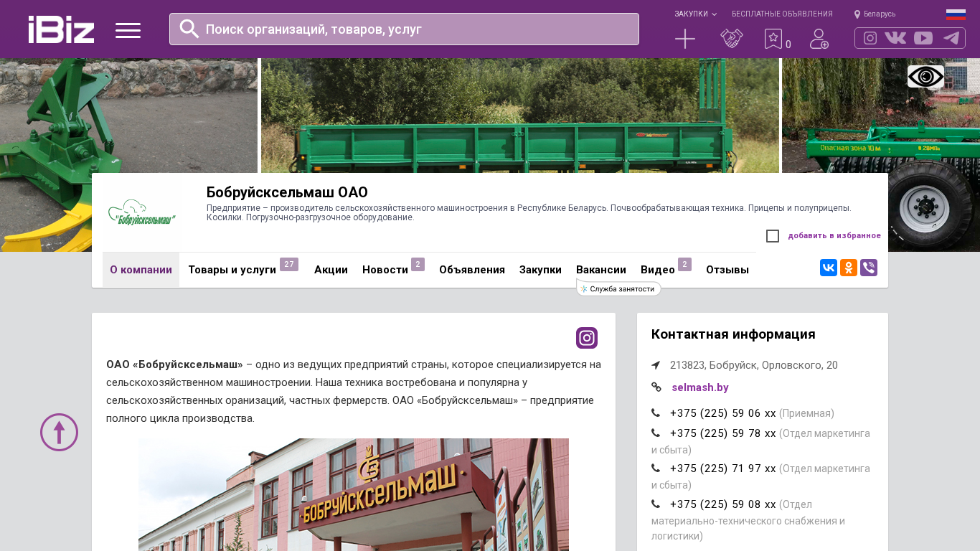The width and height of the screenshot is (980, 551).
Task: Click the address location arrow icon
Action: point(656,365)
